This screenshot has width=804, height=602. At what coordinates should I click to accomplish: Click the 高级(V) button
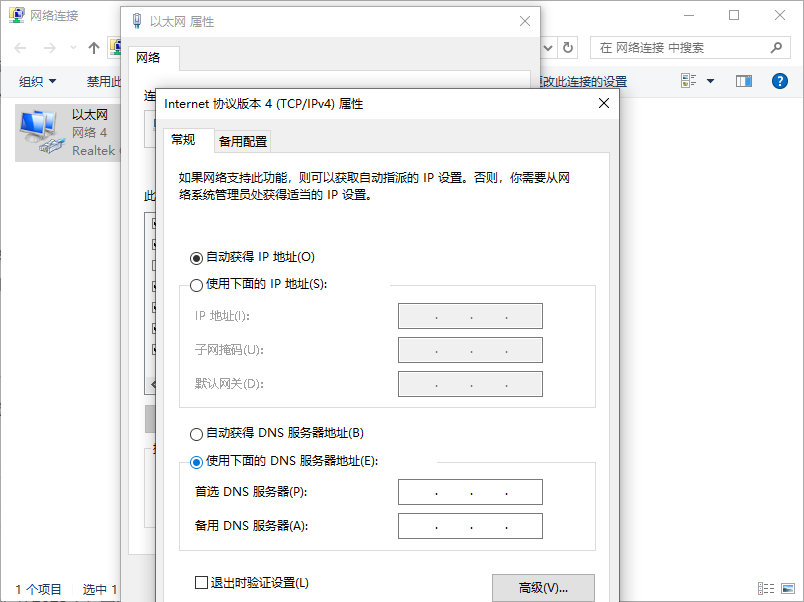543,588
